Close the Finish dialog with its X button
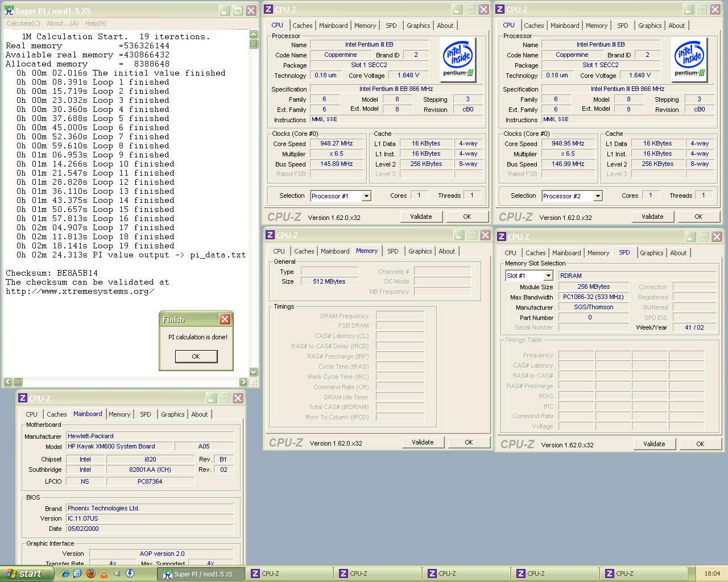Image resolution: width=728 pixels, height=582 pixels. click(225, 319)
